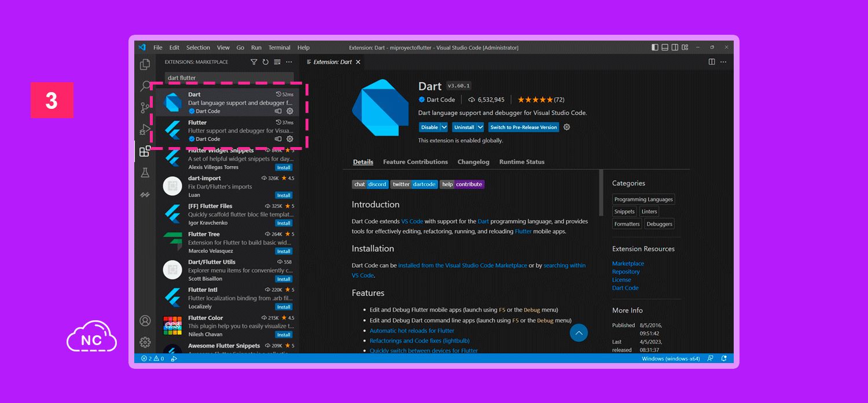Install the dart-import extension
The width and height of the screenshot is (868, 403).
point(284,195)
